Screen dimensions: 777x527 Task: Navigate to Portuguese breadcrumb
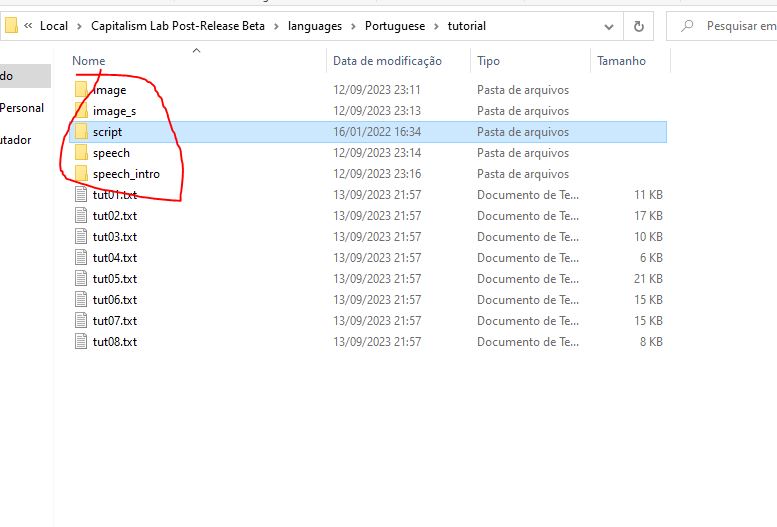click(x=395, y=26)
